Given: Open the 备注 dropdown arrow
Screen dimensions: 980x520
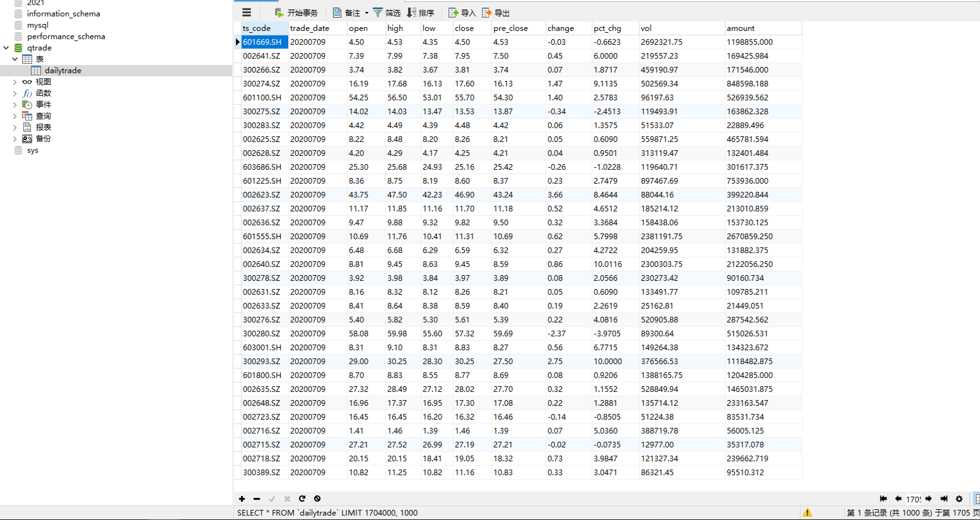Looking at the screenshot, I should (367, 13).
